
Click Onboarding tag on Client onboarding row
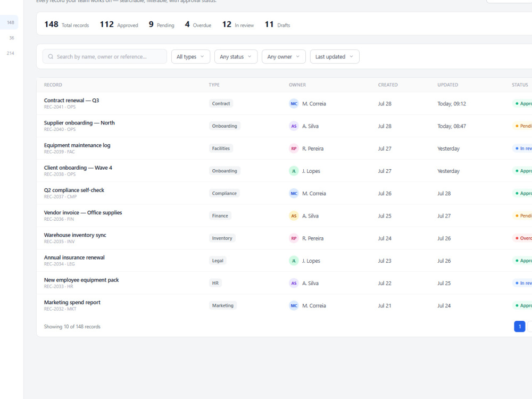[x=225, y=171]
